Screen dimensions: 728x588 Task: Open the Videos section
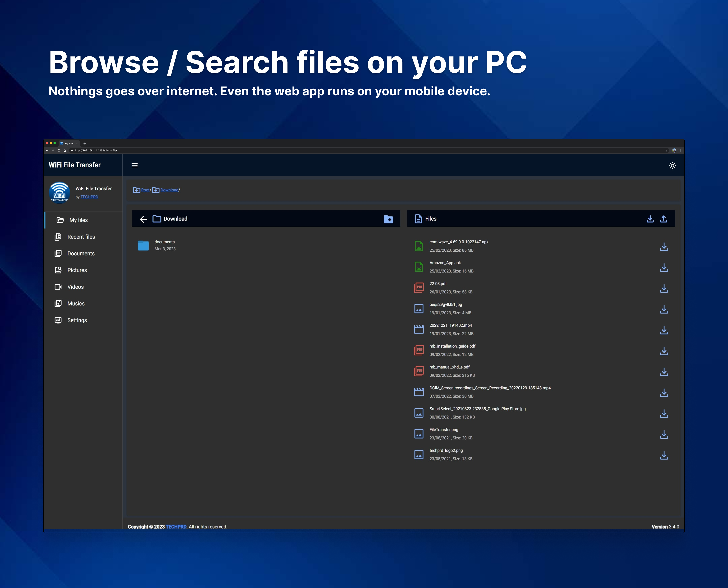point(83,287)
